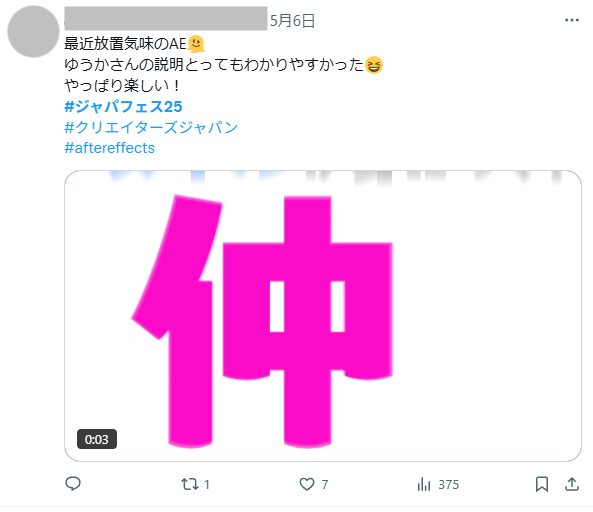Viewport: 593px width, 512px height.
Task: Retweet the post using the repost arrows icon
Action: (189, 484)
